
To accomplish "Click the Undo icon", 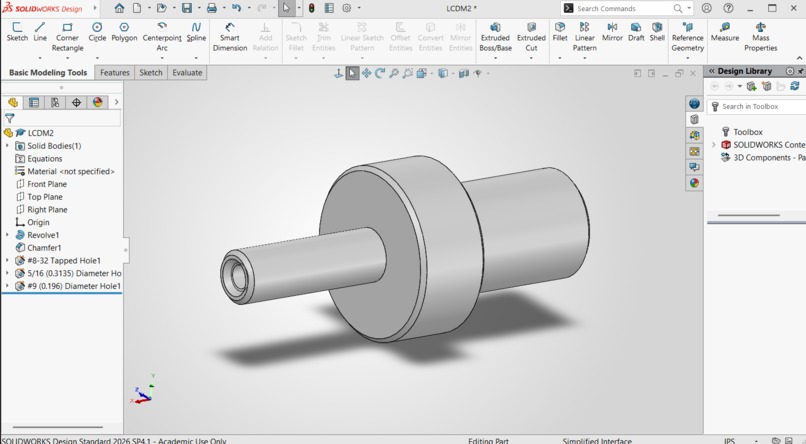I will tap(236, 8).
